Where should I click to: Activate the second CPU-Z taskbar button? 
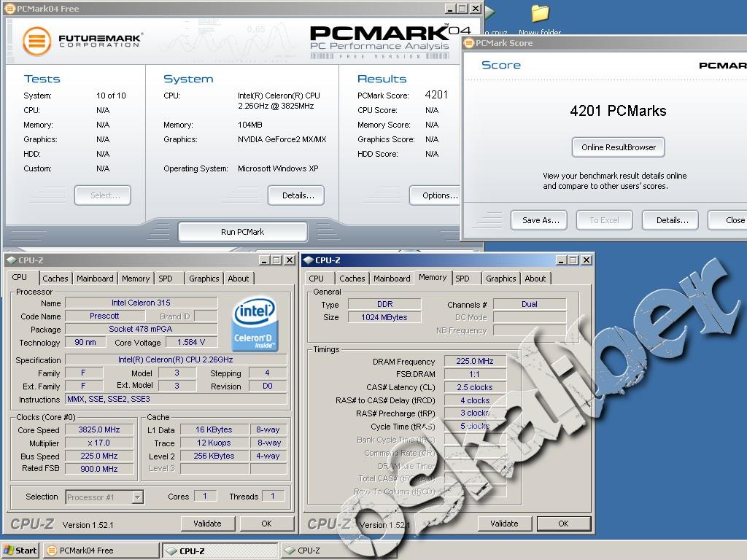[338, 551]
